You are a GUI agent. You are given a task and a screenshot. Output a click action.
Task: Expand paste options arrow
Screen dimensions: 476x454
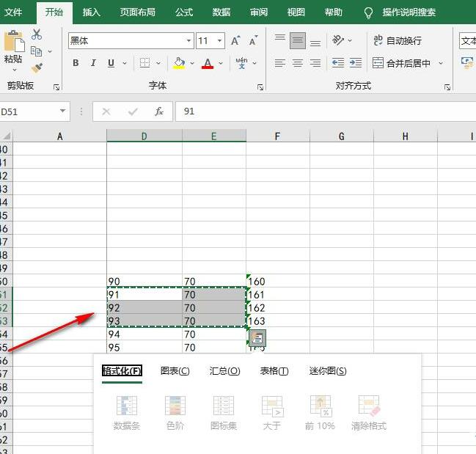14,70
